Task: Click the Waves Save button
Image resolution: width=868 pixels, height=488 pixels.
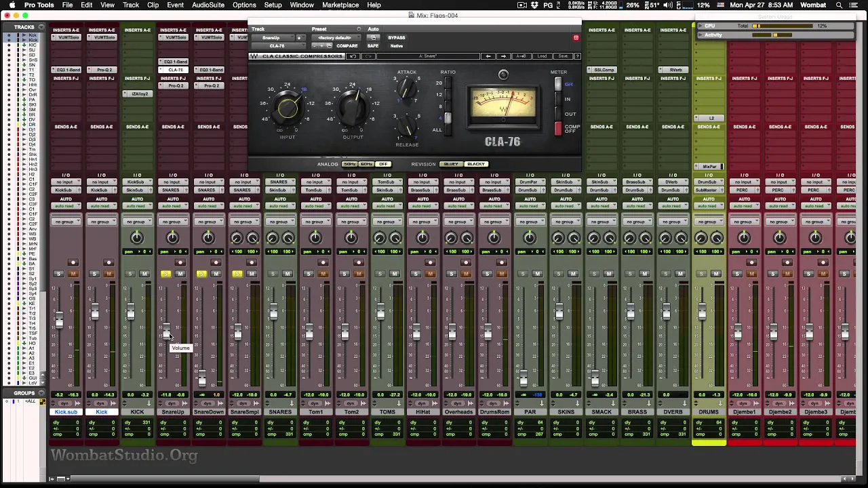Action: coord(563,56)
